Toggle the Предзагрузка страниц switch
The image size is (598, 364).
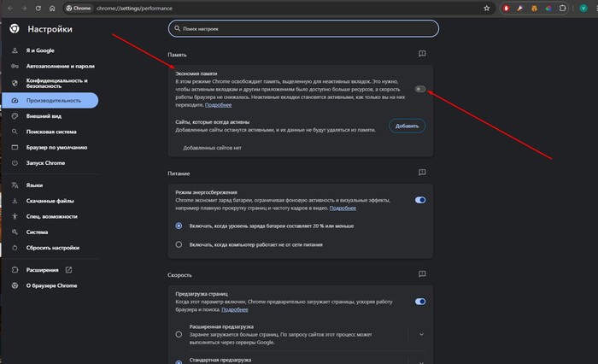tap(420, 302)
